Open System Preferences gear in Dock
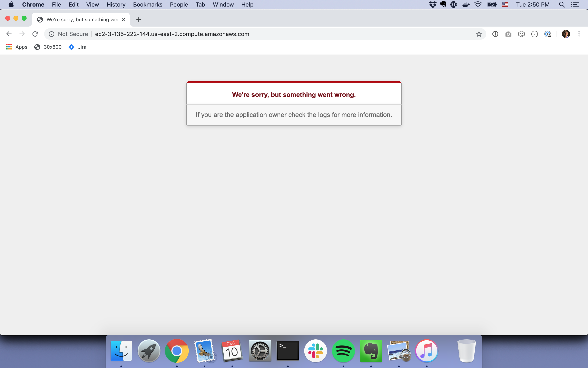 [260, 351]
